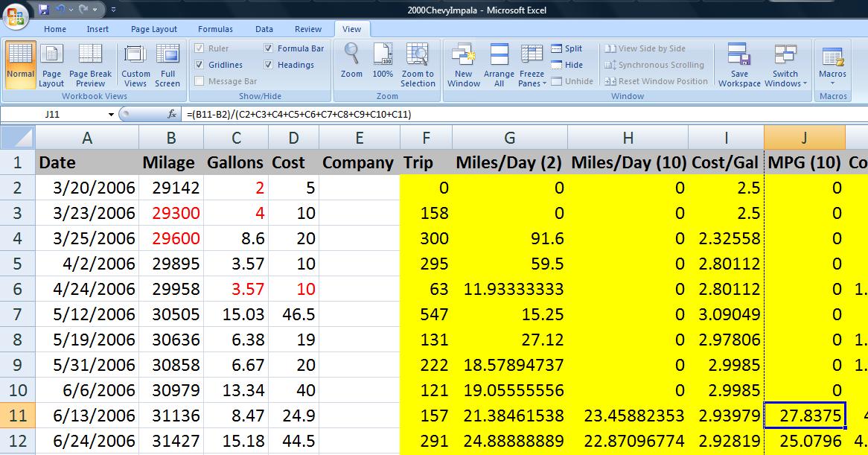The height and width of the screenshot is (455, 868).
Task: Toggle the Gridlines checkbox
Action: pyautogui.click(x=200, y=65)
